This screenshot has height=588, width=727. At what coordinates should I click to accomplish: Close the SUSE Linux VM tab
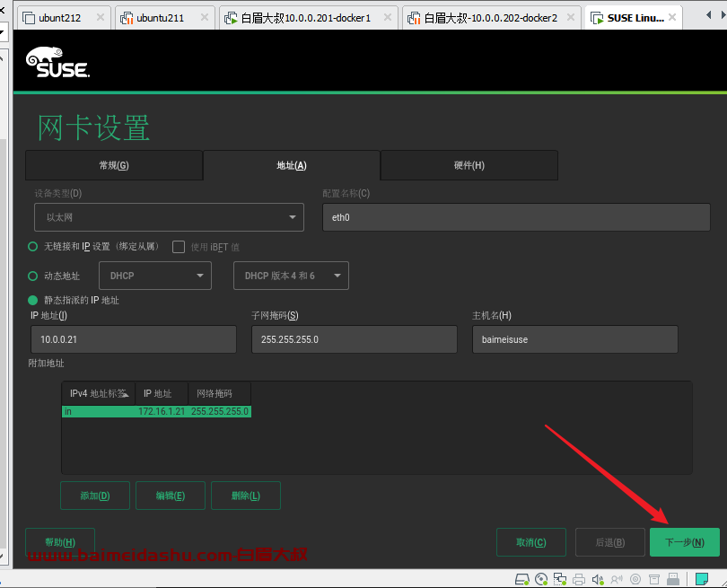click(672, 18)
